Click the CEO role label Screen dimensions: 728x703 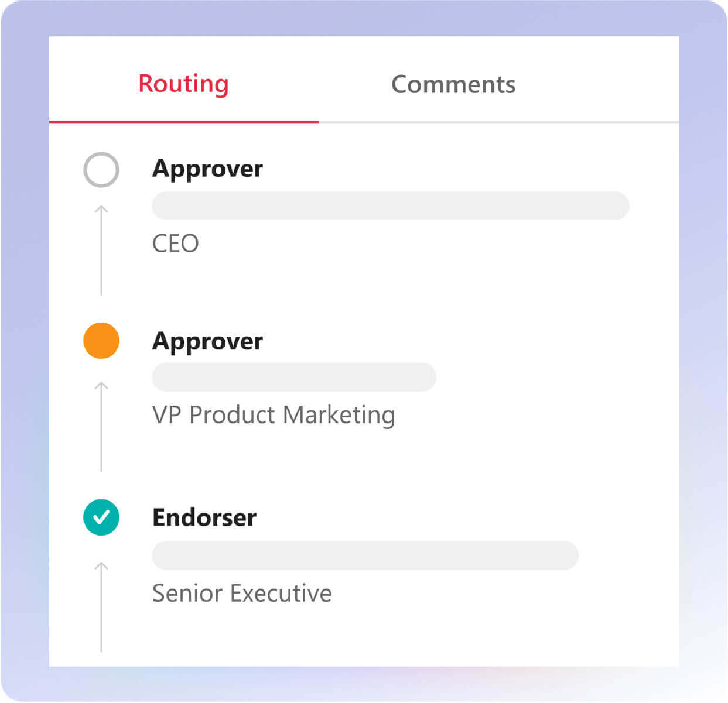point(175,244)
